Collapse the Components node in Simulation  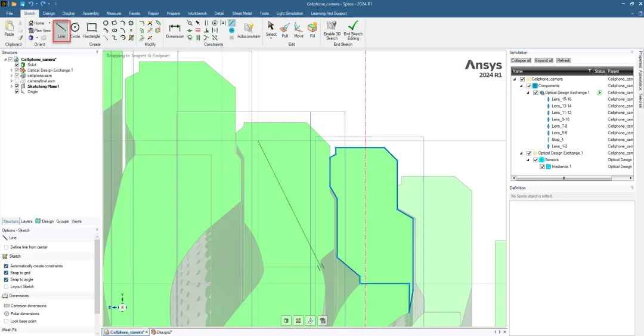coord(521,86)
